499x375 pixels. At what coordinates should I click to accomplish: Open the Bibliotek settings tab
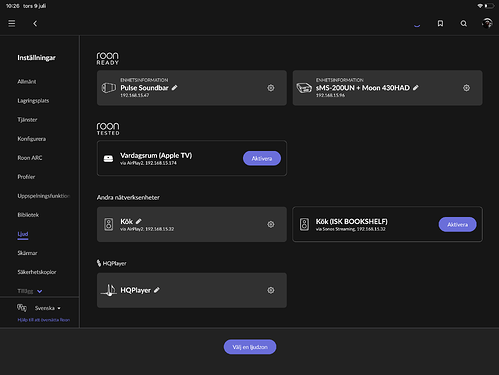pyautogui.click(x=28, y=215)
